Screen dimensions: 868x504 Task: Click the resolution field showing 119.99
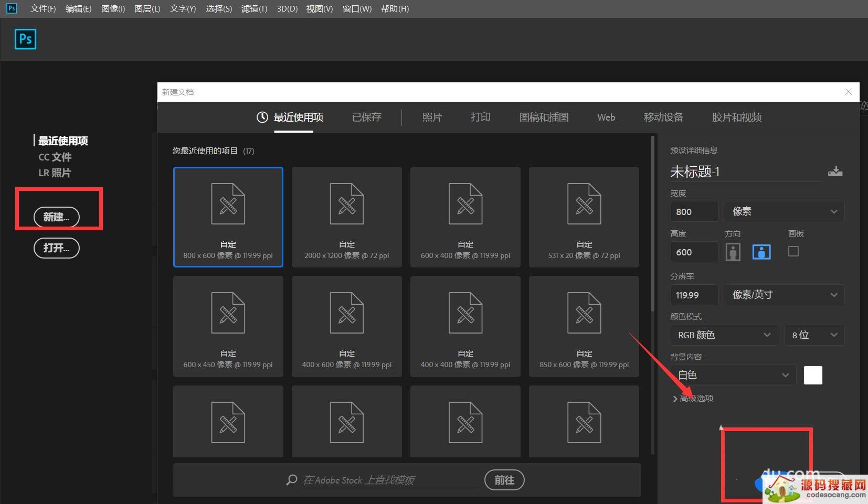pos(694,295)
